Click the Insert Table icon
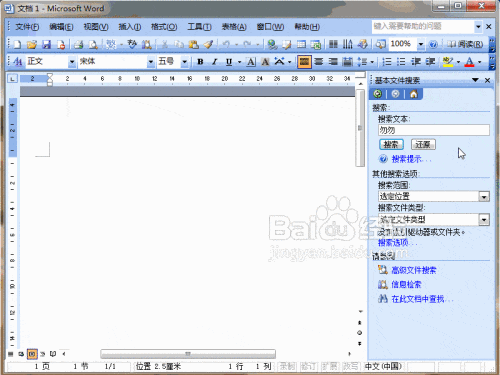Viewport: 500px width, 375px height. (x=301, y=44)
